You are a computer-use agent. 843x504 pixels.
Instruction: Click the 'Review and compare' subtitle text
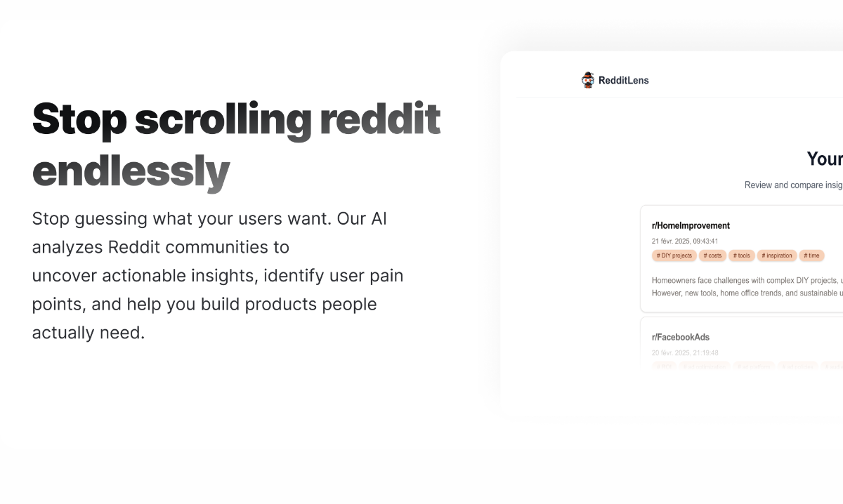[x=794, y=185]
